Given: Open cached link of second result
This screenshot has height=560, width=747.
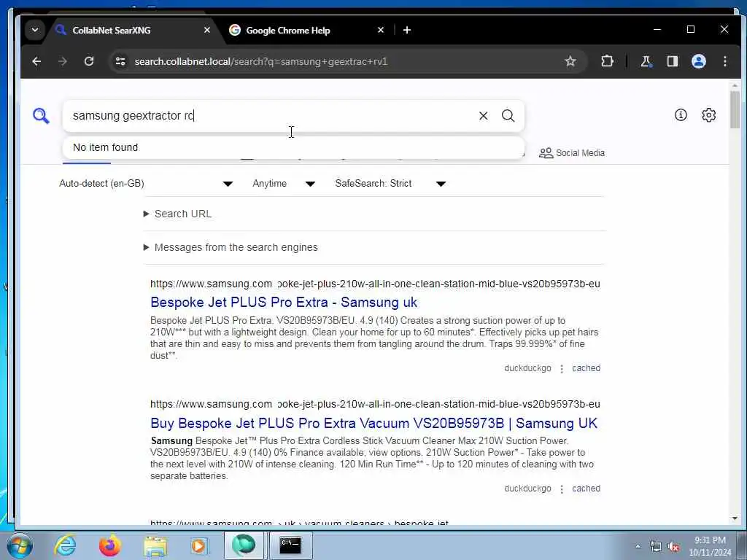Looking at the screenshot, I should tap(586, 489).
